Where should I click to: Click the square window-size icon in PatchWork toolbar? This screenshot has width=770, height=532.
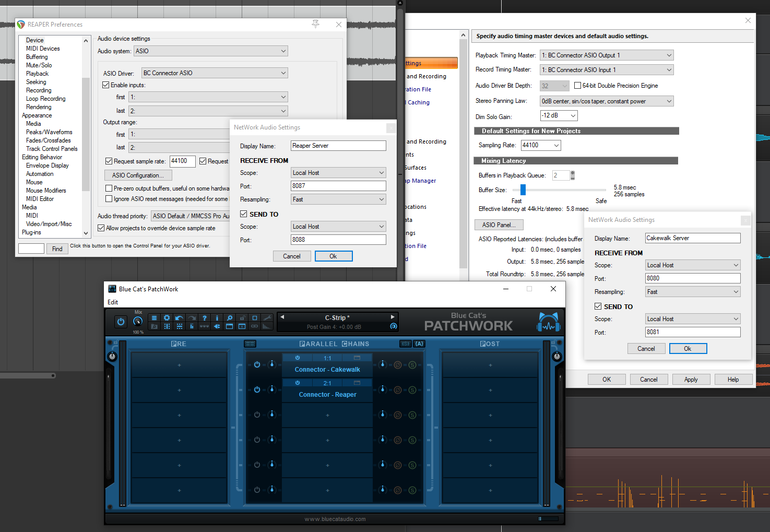click(x=254, y=317)
